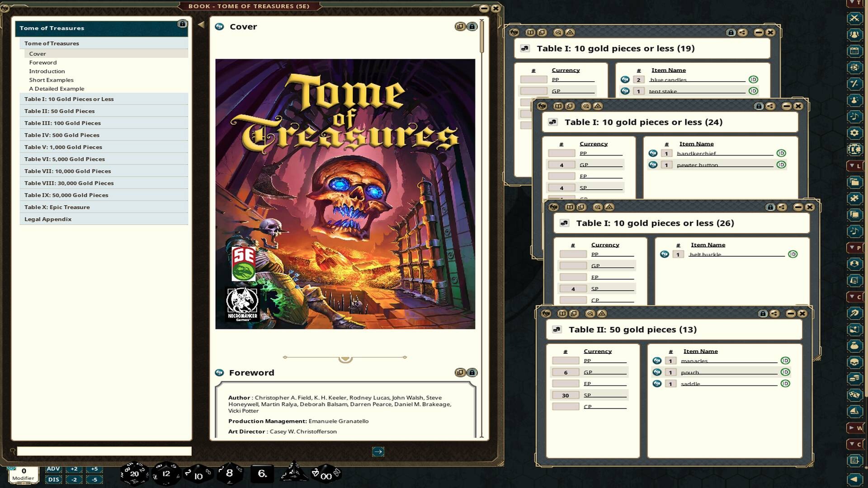Toggle ID reveal for the manacles item
868x488 pixels.
click(785, 361)
